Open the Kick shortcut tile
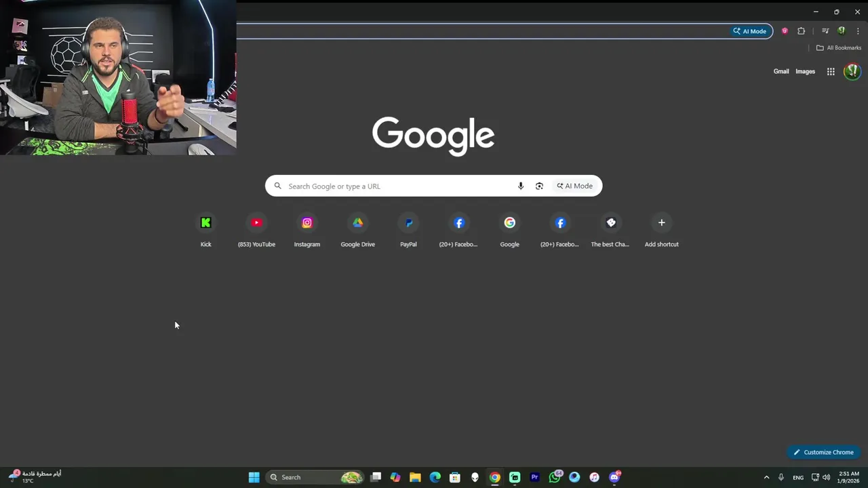 [206, 230]
